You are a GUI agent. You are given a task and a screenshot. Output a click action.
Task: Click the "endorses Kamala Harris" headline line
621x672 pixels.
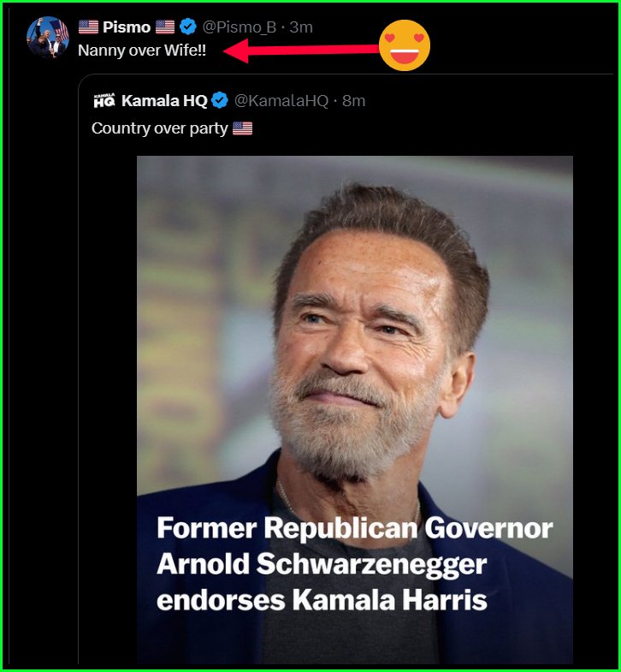[x=322, y=599]
